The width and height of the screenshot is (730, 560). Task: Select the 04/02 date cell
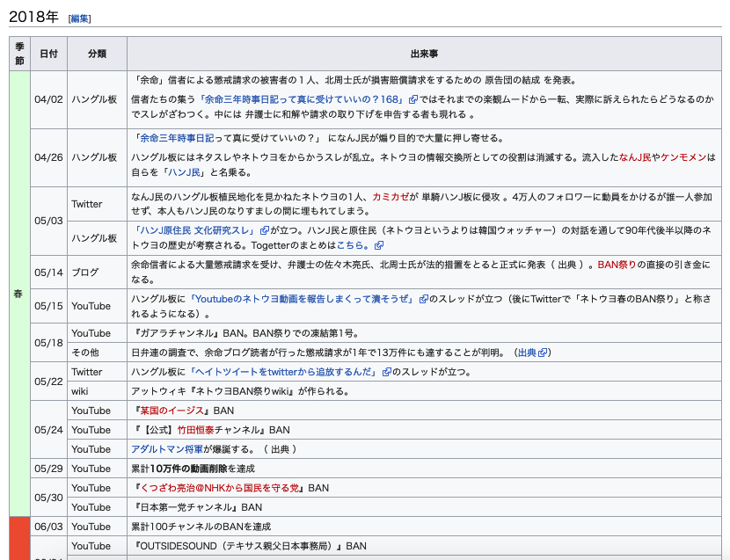(x=49, y=99)
